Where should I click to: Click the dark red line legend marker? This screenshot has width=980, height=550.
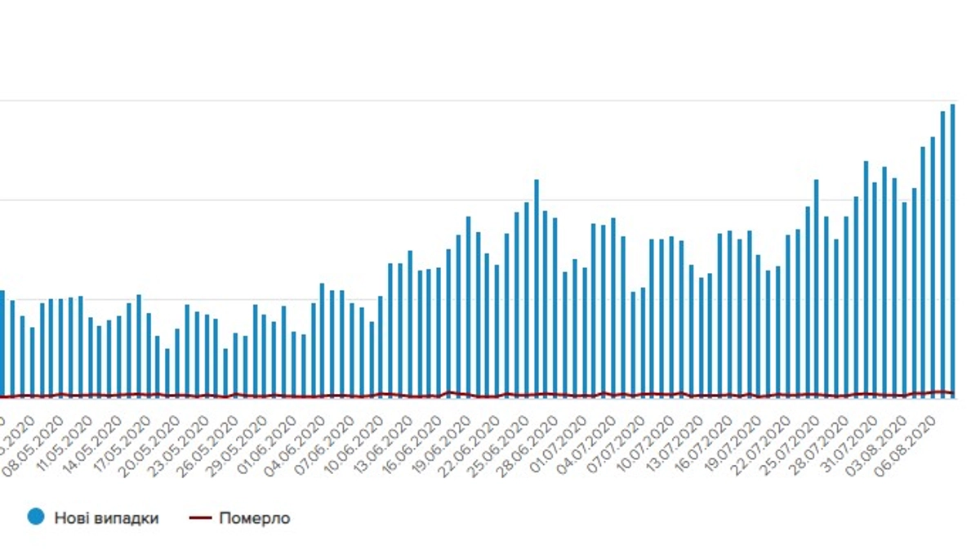(200, 518)
